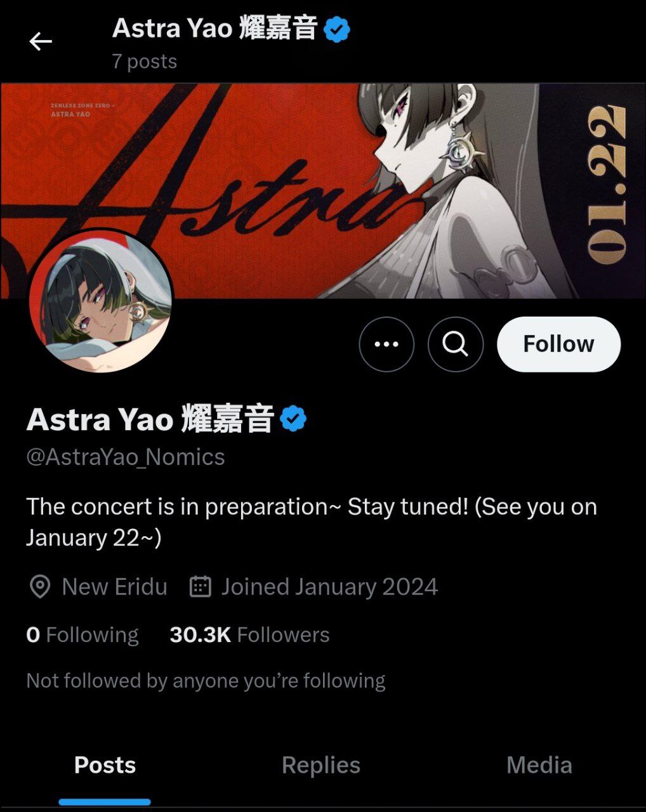The height and width of the screenshot is (812, 646).
Task: Open the 30.3K Followers list
Action: [x=249, y=634]
